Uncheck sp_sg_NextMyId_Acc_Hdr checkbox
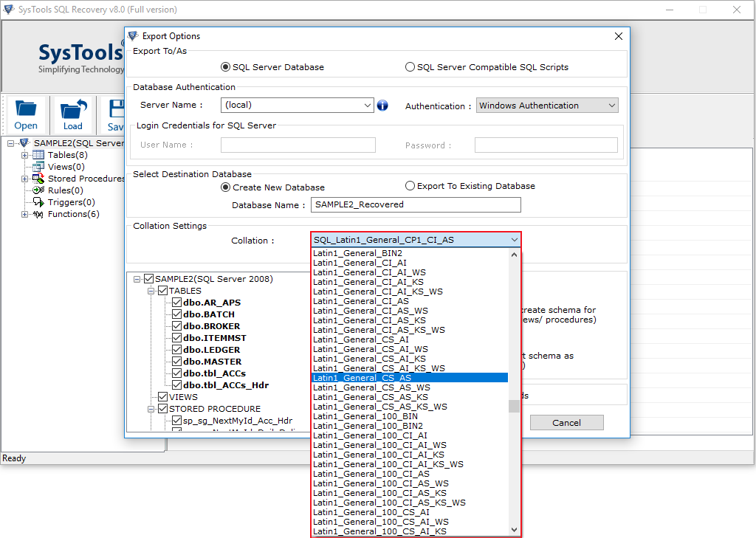This screenshot has width=756, height=538. (x=177, y=421)
